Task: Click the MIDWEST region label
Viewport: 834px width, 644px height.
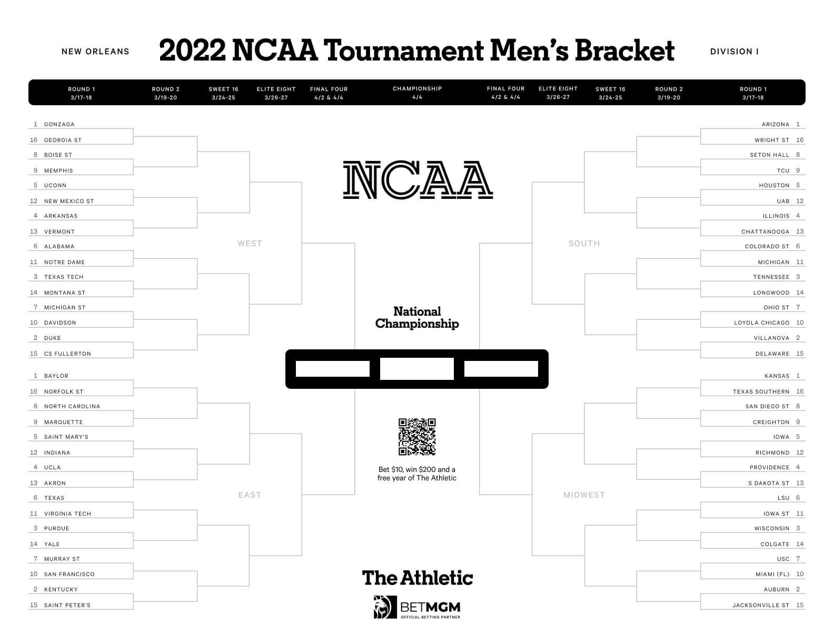Action: tap(584, 495)
